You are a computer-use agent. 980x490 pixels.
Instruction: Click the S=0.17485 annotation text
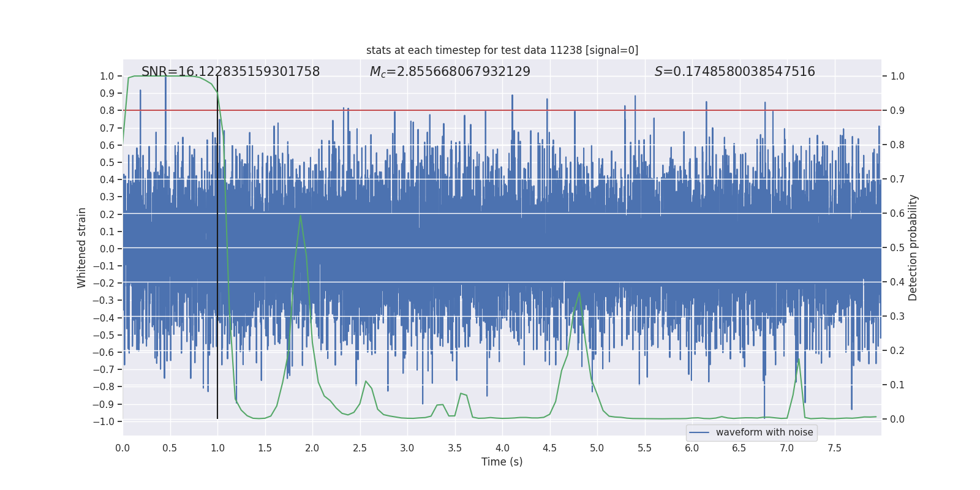tap(735, 72)
